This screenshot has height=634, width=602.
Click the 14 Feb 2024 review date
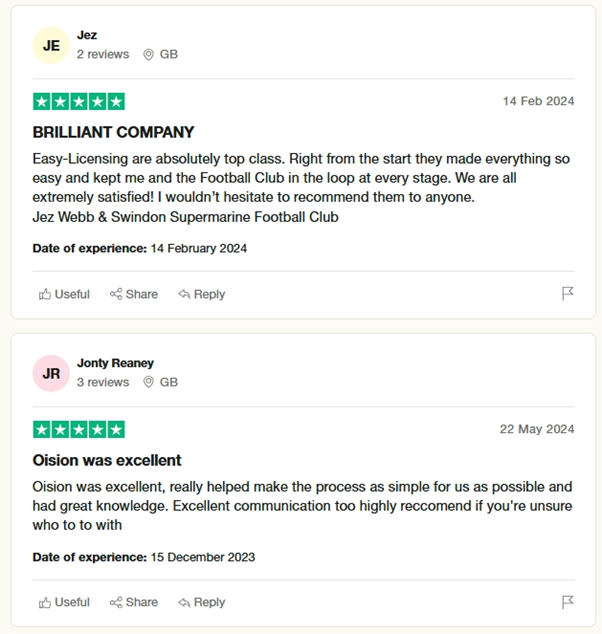[x=538, y=101]
